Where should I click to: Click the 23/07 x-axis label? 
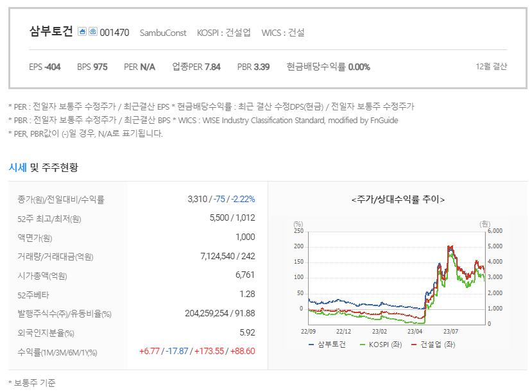point(450,332)
